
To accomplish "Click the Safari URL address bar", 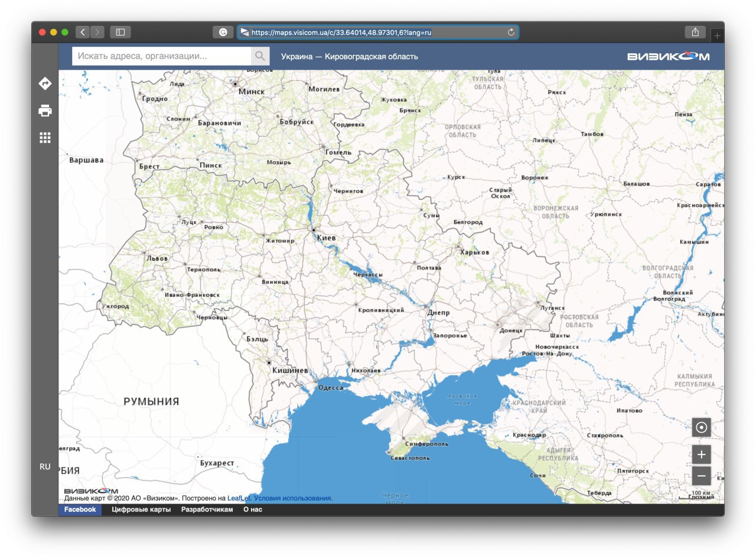I will click(378, 33).
